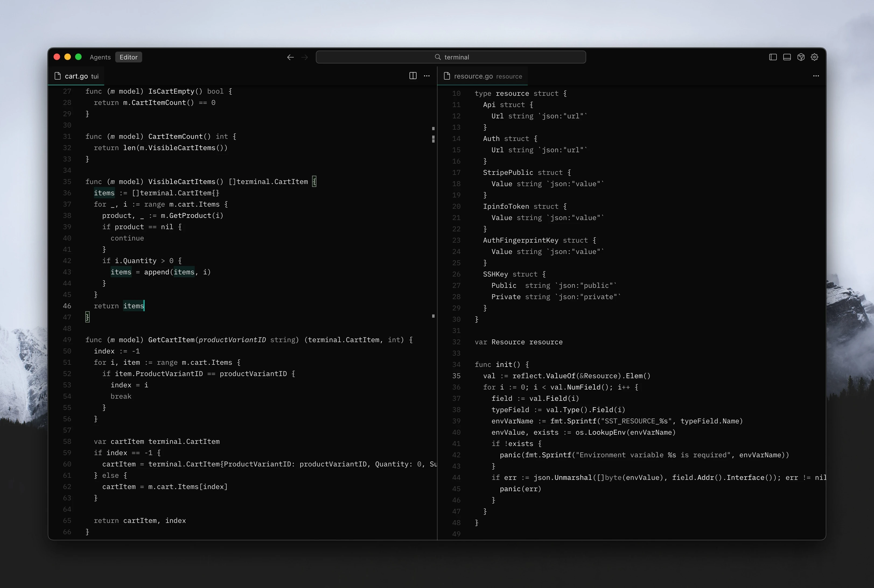
Task: Click the forward navigation arrow
Action: pyautogui.click(x=304, y=57)
